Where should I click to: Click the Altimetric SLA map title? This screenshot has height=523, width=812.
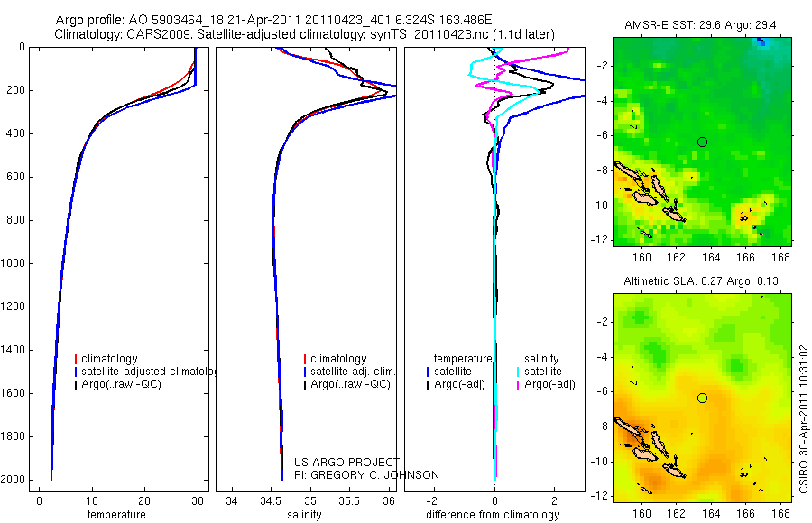pyautogui.click(x=701, y=281)
